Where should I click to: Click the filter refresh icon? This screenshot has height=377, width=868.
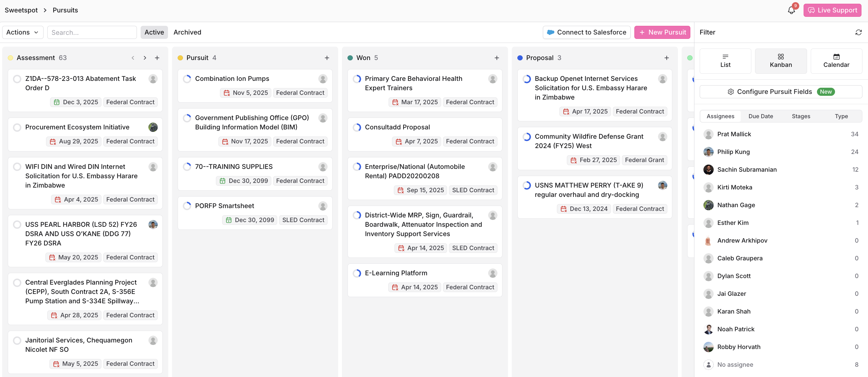point(858,32)
